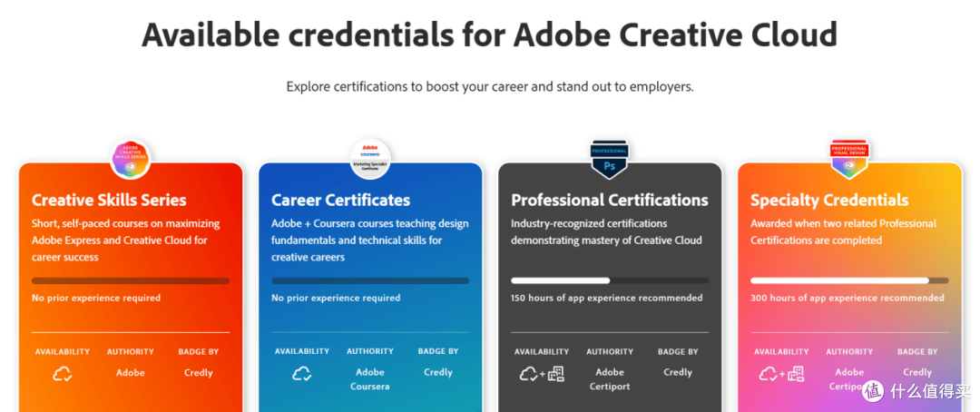Open the Creative Skills Series card title
The height and width of the screenshot is (412, 980).
click(x=109, y=200)
